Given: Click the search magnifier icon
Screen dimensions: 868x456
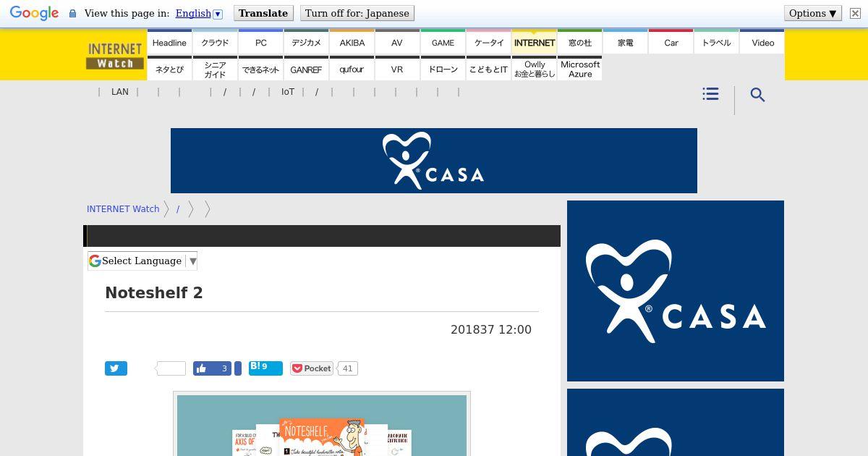Looking at the screenshot, I should coord(757,95).
